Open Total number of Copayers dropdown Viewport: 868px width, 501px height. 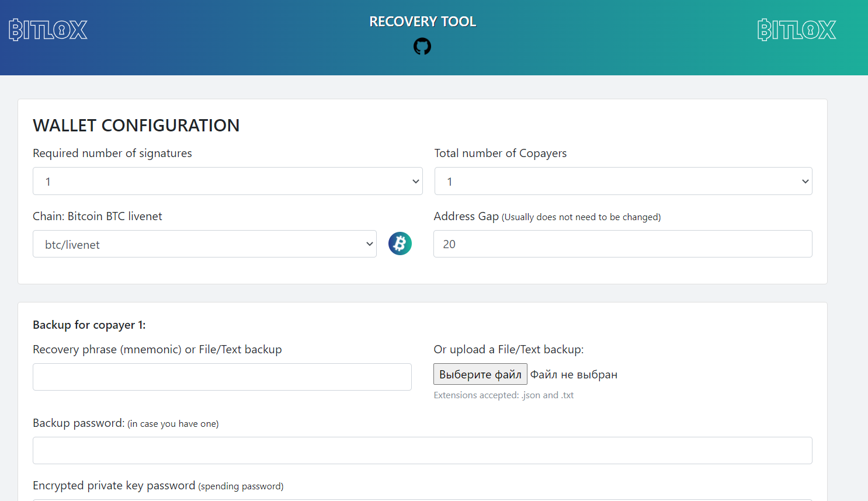pyautogui.click(x=623, y=181)
